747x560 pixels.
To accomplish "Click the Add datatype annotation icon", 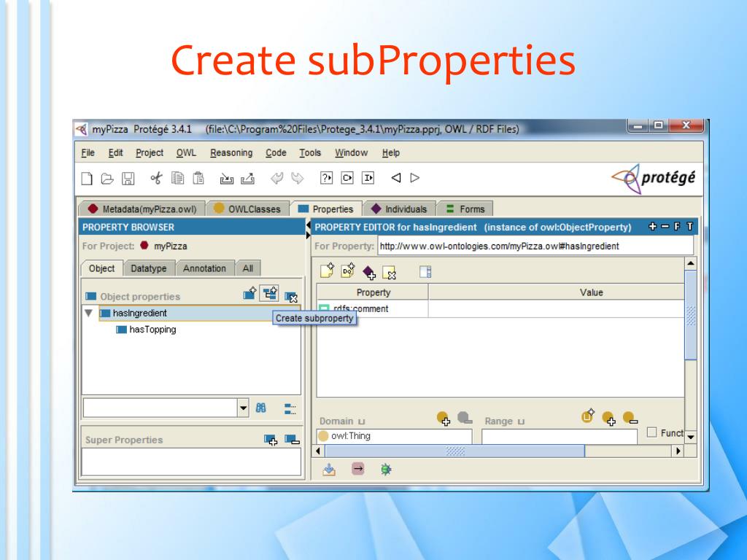I will 348,271.
